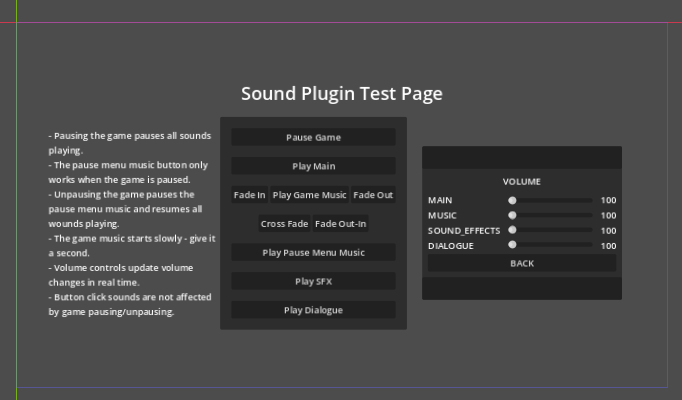
Task: Click the Pause Game button
Action: pos(313,137)
